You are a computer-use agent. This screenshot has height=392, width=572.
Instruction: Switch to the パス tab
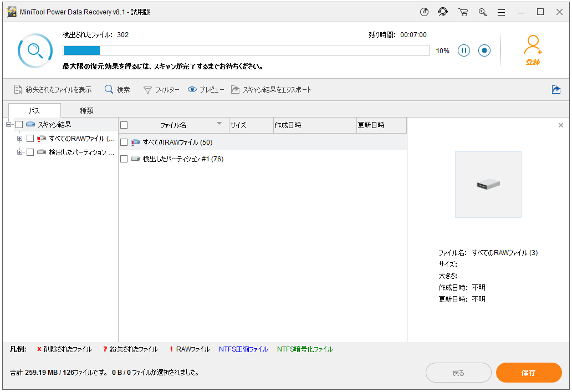pos(34,110)
